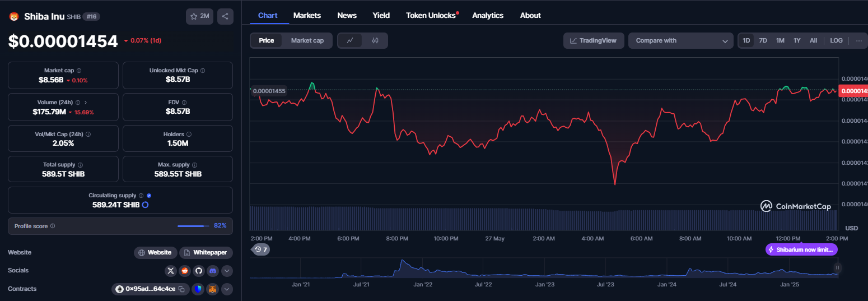Toggle chart to Market cap view

point(307,40)
